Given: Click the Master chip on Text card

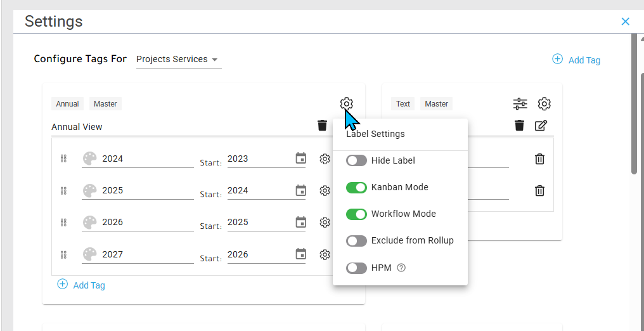Looking at the screenshot, I should tap(436, 104).
